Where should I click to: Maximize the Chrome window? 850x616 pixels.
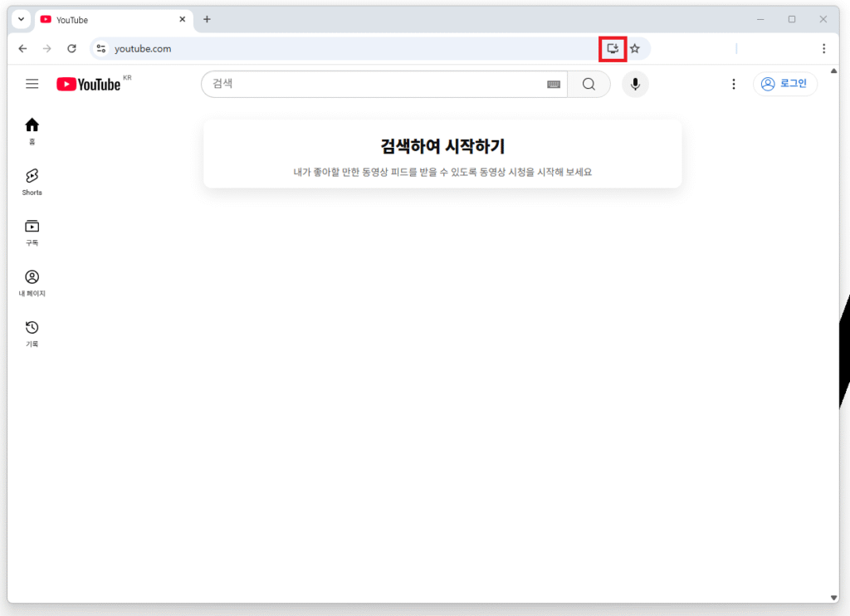point(791,20)
